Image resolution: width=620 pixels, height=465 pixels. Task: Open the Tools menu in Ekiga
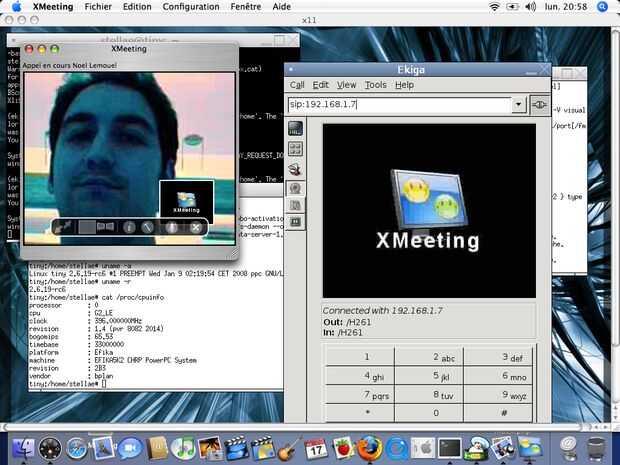point(375,85)
